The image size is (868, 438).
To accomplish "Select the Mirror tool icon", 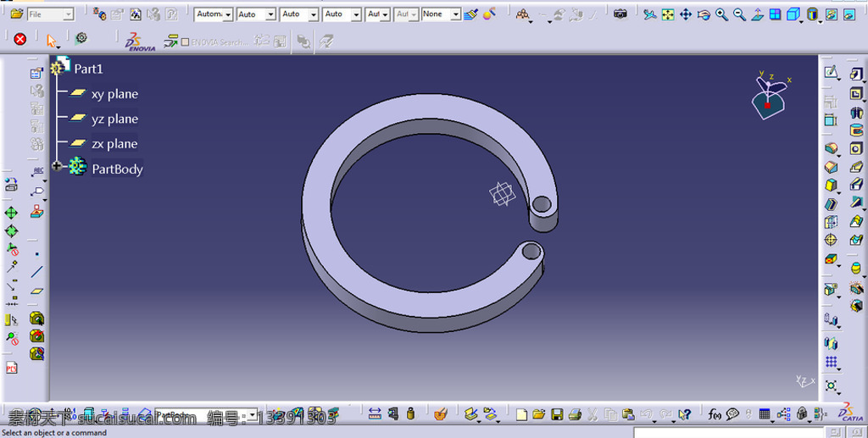I will pyautogui.click(x=831, y=343).
